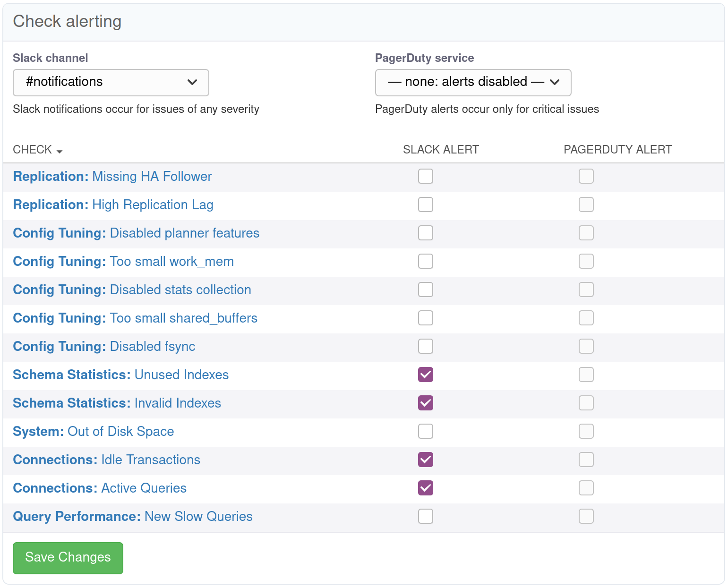The width and height of the screenshot is (728, 588).
Task: Toggle PagerDuty alert for Active Queries
Action: (586, 488)
